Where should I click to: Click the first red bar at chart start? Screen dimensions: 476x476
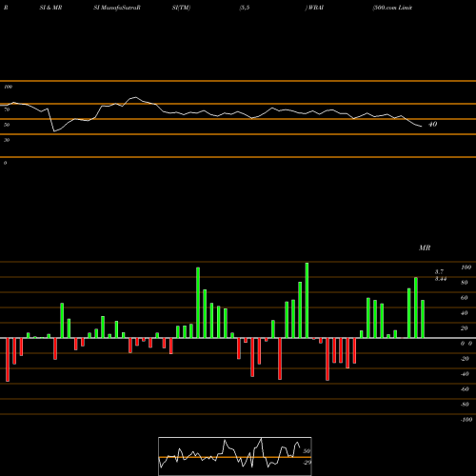(8, 360)
